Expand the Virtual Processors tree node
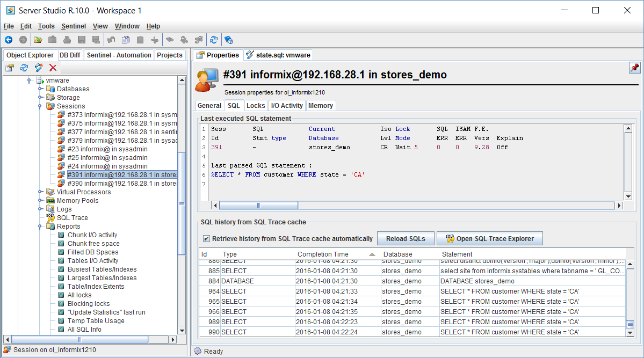Viewport: 644px width, 358px height. (40, 192)
